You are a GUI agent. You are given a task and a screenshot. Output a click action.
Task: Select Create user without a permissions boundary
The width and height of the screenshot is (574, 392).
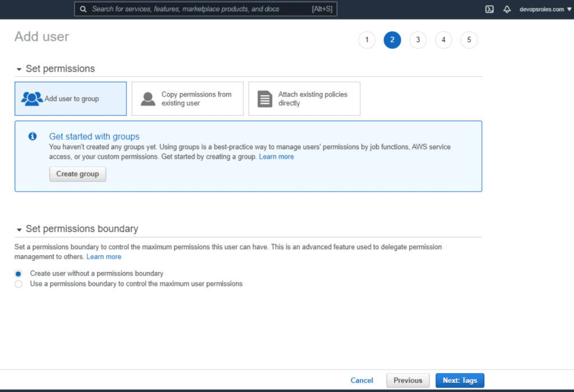coord(18,273)
